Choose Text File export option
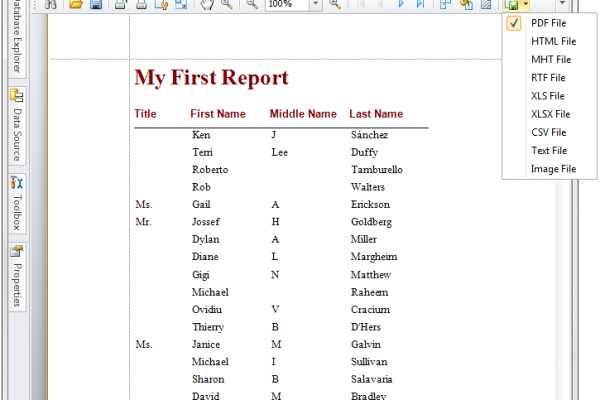This screenshot has height=400, width=600. (x=549, y=150)
